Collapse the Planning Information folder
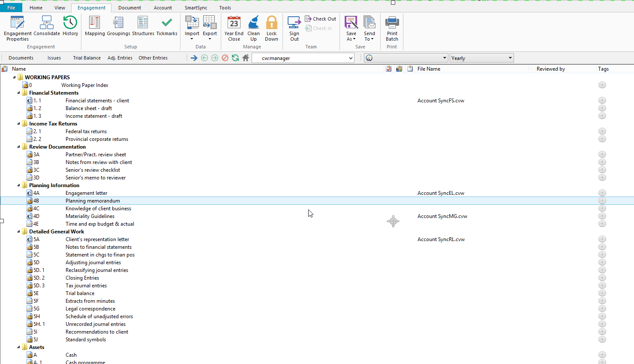This screenshot has height=364, width=634. (x=18, y=185)
